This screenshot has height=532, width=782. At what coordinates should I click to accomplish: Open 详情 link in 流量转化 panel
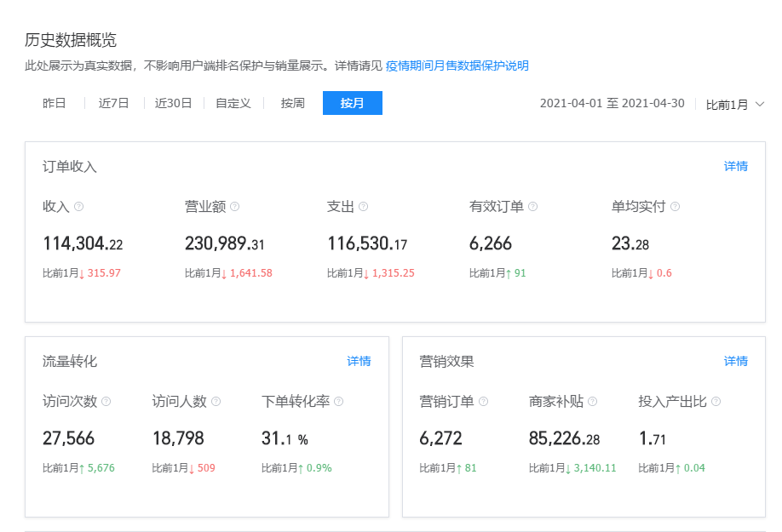click(x=359, y=361)
